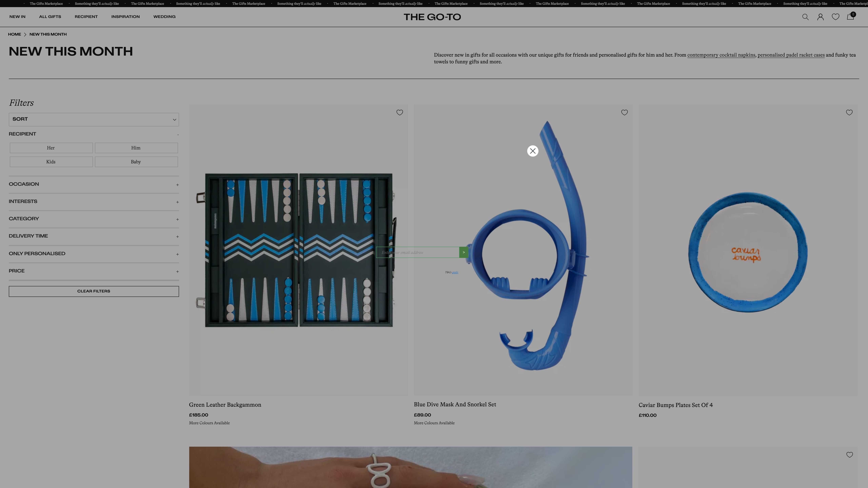Open the search icon in the header
Viewport: 868px width, 488px height.
(x=806, y=16)
